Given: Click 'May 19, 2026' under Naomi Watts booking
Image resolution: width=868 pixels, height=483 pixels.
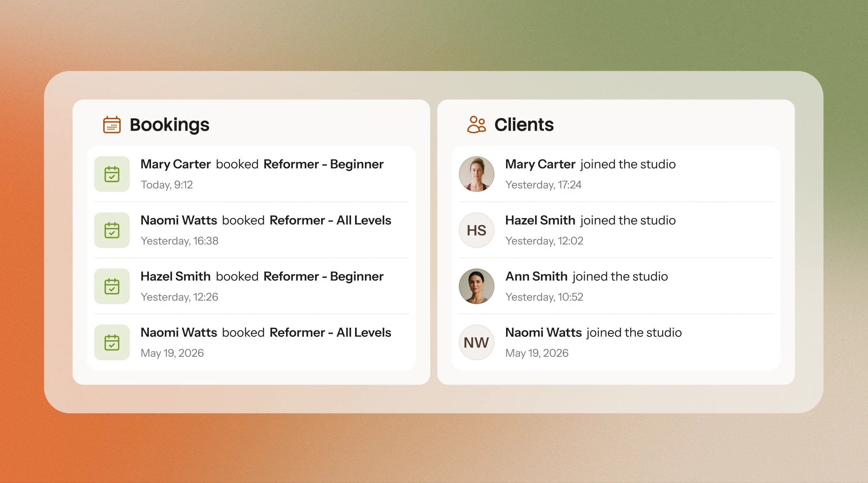Looking at the screenshot, I should [172, 353].
